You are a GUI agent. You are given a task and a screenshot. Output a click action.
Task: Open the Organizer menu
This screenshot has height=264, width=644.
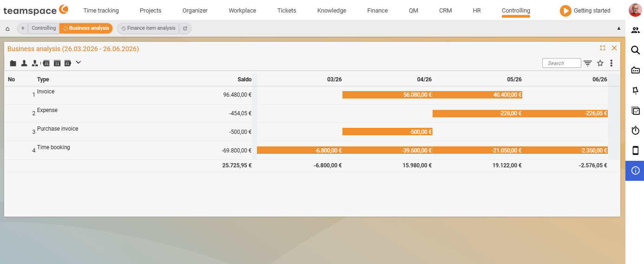pyautogui.click(x=195, y=10)
